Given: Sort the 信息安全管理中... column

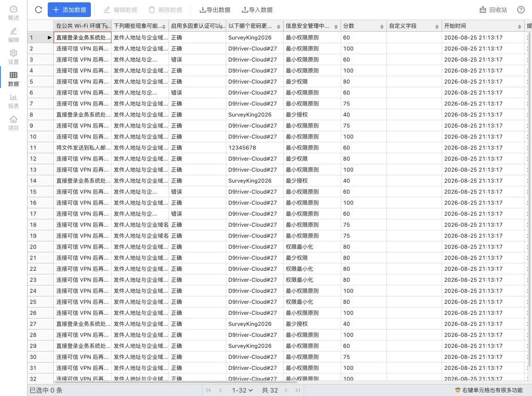Looking at the screenshot, I should (336, 27).
